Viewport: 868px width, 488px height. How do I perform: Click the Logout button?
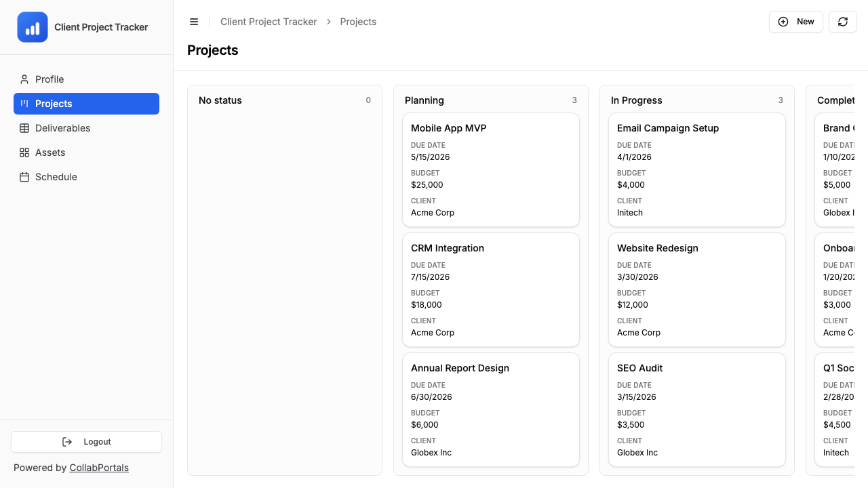point(86,442)
